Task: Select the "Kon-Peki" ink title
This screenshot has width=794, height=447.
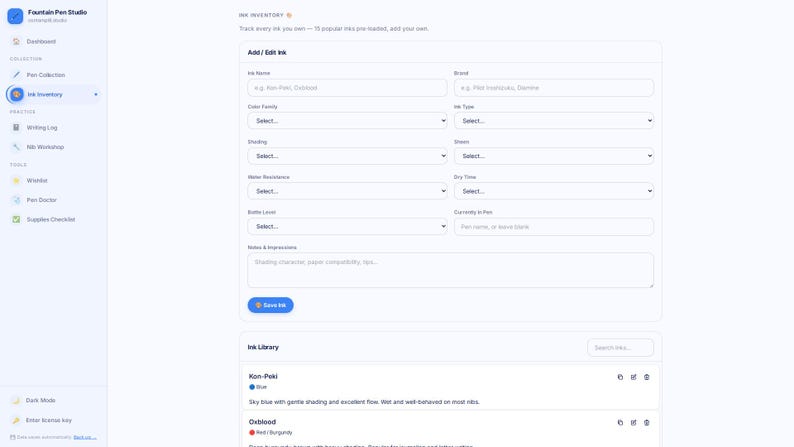Action: pos(263,376)
